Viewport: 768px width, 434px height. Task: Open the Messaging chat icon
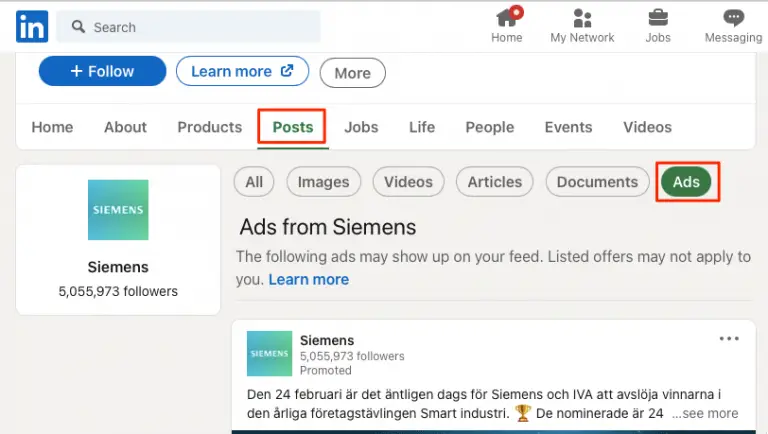coord(733,18)
